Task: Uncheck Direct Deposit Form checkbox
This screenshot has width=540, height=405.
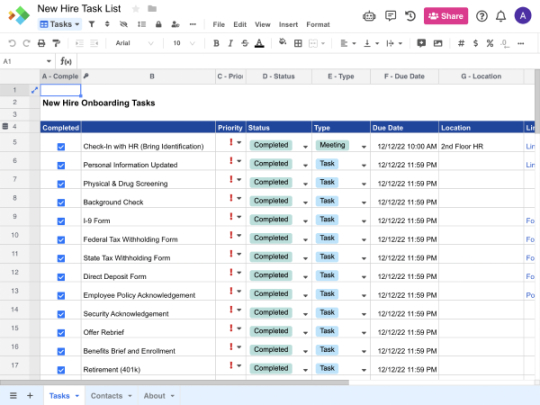Action: (x=61, y=277)
